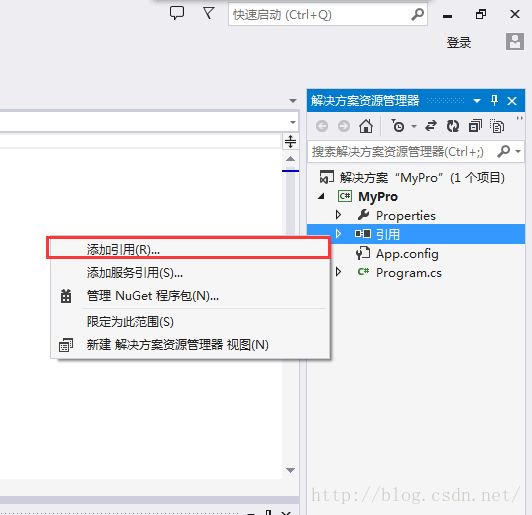Choose 添加服务引用(S)... menu entry
Image resolution: width=532 pixels, height=515 pixels.
pyautogui.click(x=190, y=272)
